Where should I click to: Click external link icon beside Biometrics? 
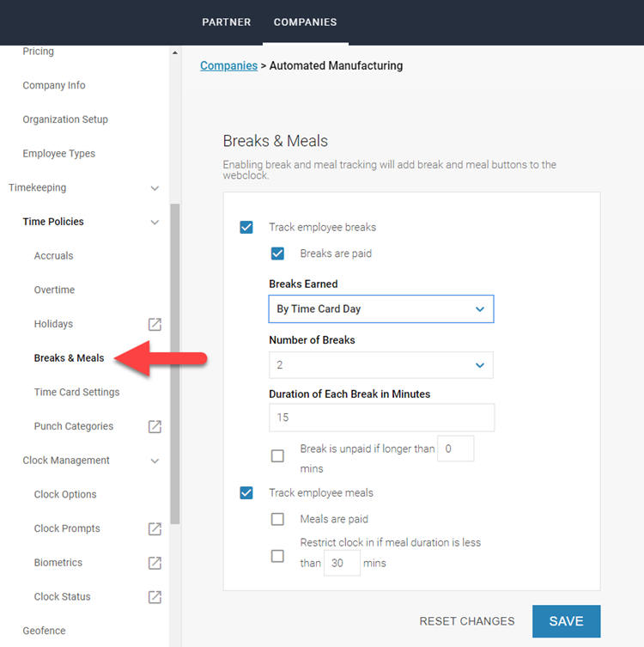tap(155, 563)
